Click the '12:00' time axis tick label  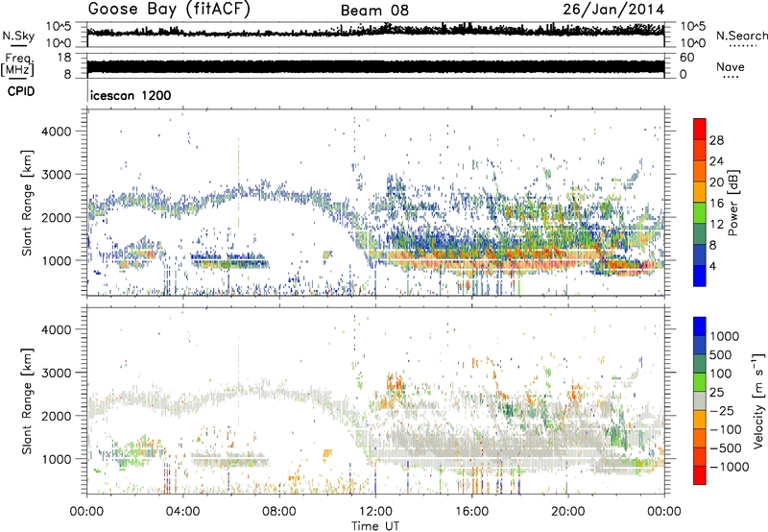coord(375,512)
